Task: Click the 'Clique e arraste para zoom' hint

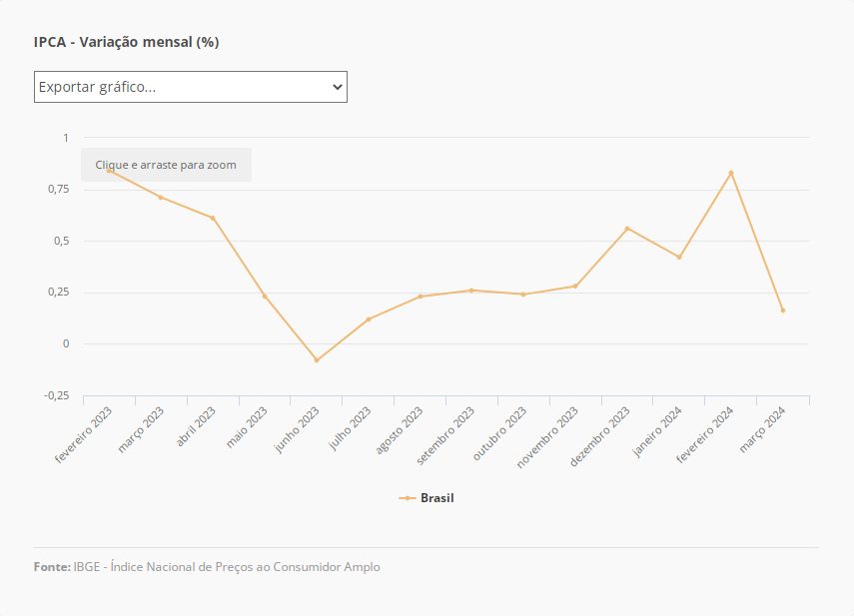Action: pos(166,165)
